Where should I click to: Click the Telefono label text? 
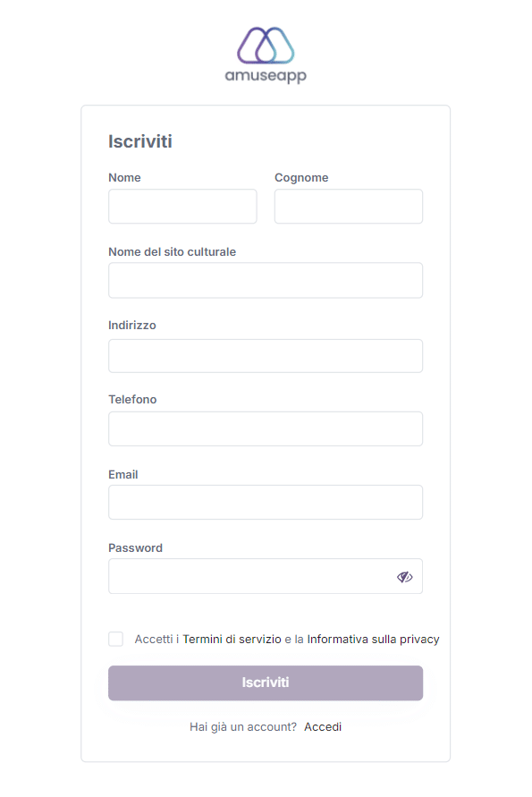coord(132,400)
